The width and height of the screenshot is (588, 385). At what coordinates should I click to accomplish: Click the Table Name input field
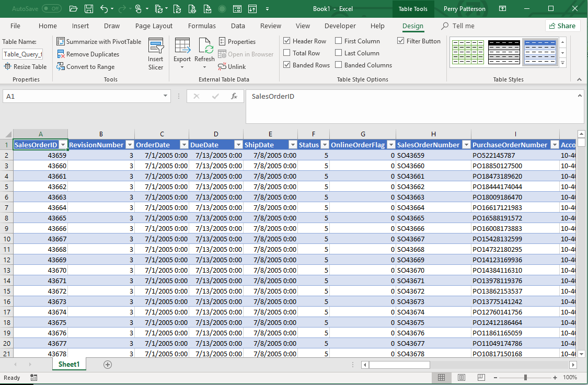coord(22,54)
